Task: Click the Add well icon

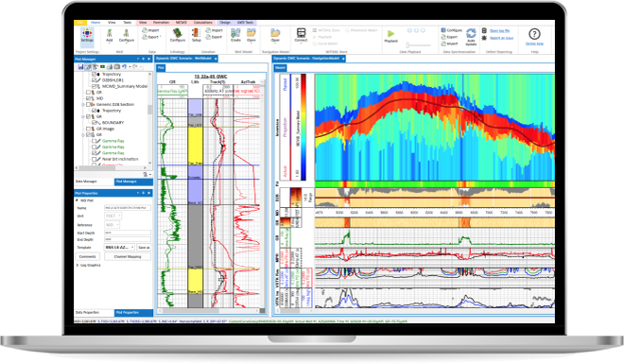Action: [x=110, y=35]
